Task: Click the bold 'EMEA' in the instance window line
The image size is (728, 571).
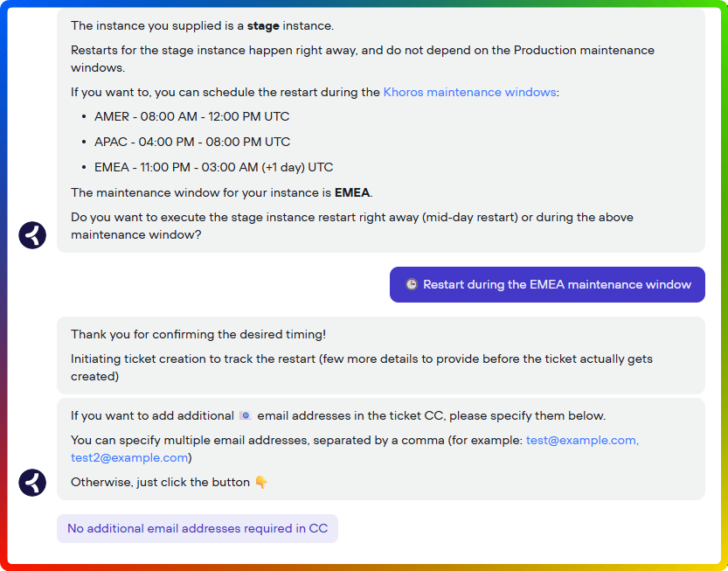Action: pyautogui.click(x=353, y=192)
